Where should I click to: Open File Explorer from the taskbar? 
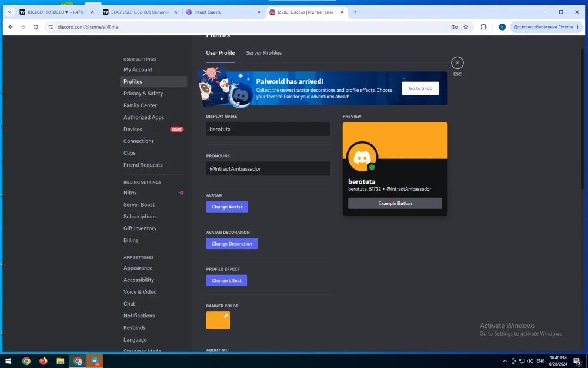(x=61, y=362)
